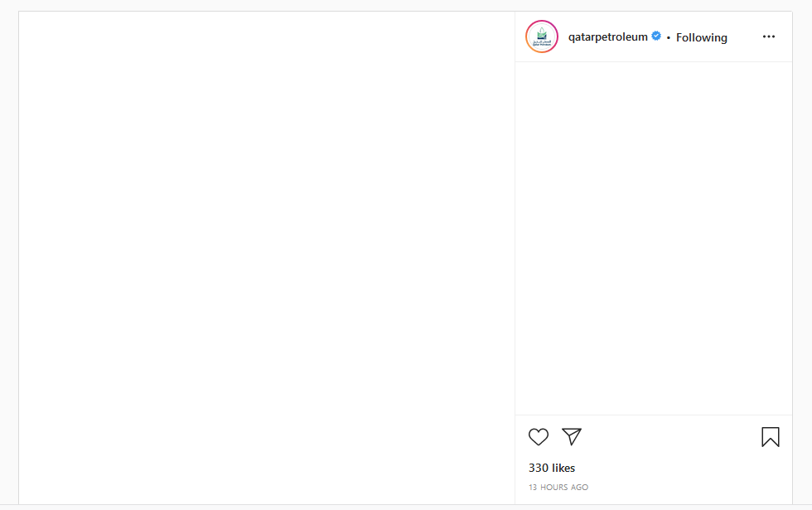Click the qatarpetroleum profile avatar
The width and height of the screenshot is (812, 510).
click(x=542, y=36)
